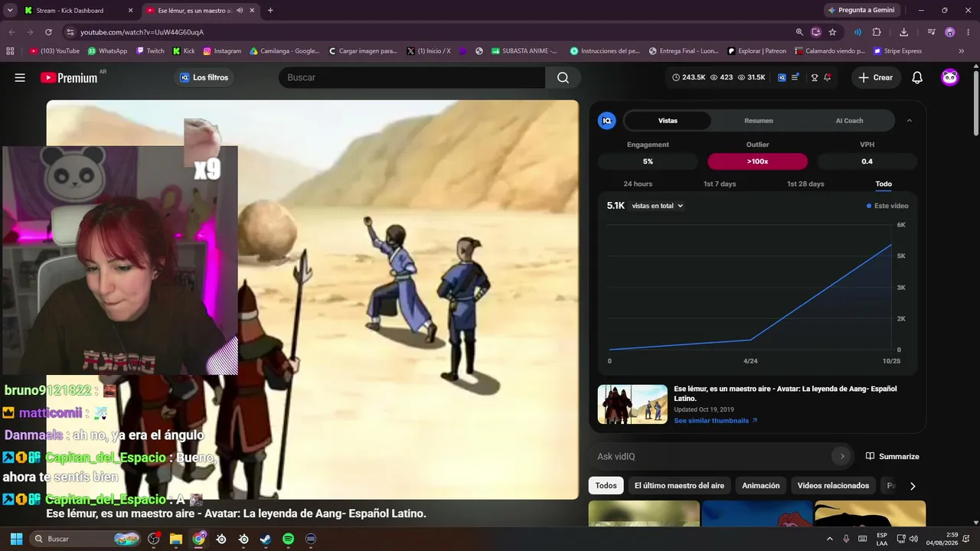Click the Chrome address bar URL
Viewport: 980px width, 551px height.
tap(142, 32)
